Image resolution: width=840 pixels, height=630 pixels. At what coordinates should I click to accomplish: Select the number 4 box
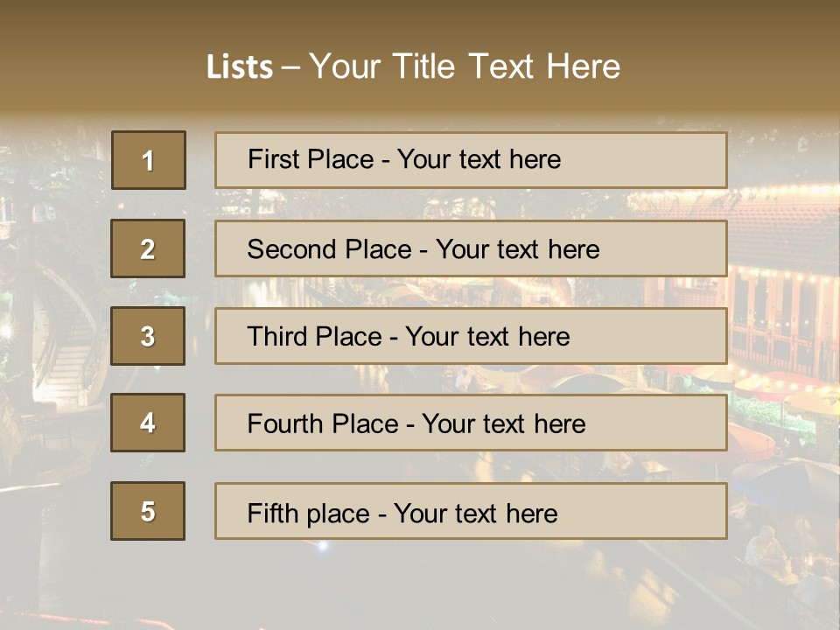(148, 423)
